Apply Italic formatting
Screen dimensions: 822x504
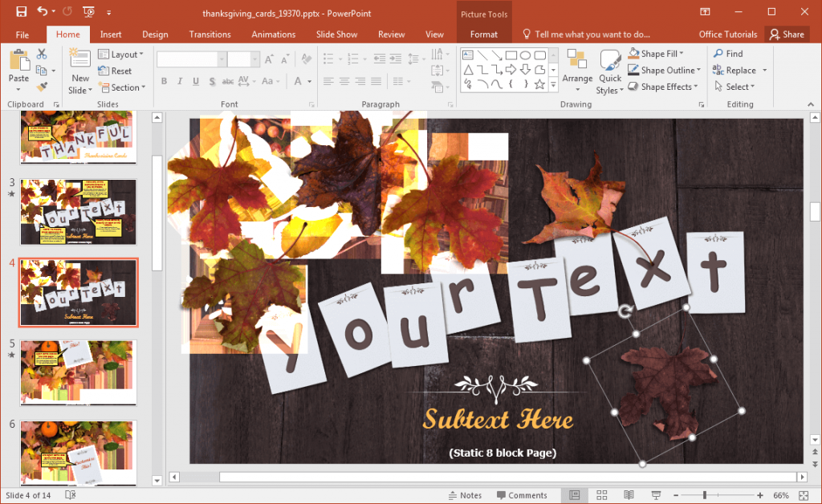[180, 81]
